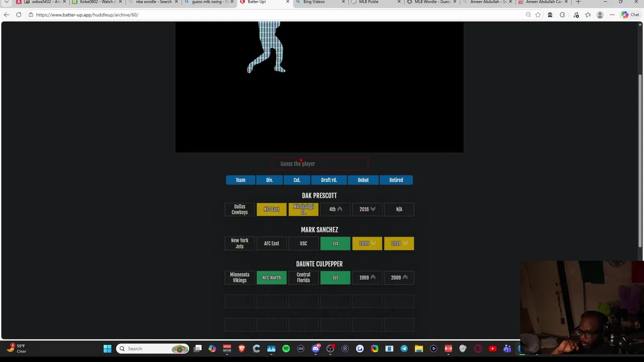Click the Div. column header

pos(270,180)
